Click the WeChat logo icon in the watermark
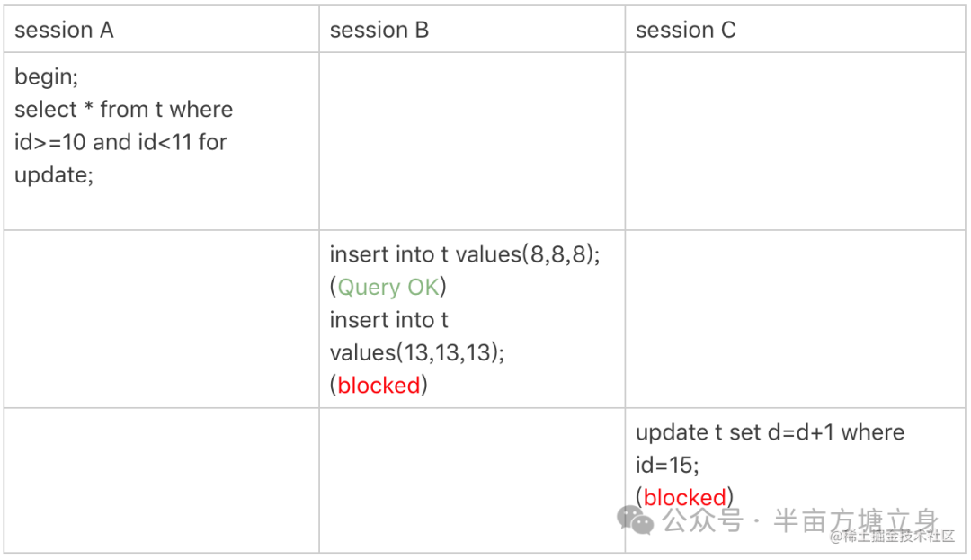 [x=638, y=520]
